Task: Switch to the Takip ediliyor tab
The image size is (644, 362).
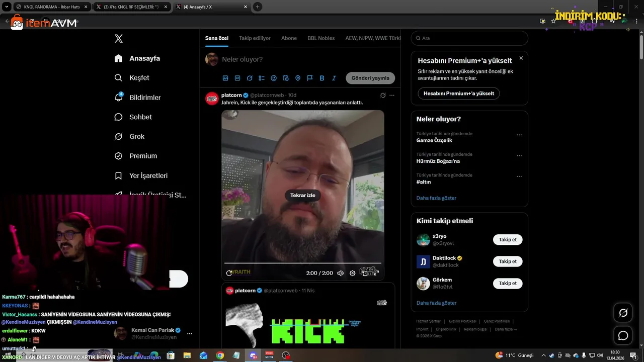Action: pos(255,38)
